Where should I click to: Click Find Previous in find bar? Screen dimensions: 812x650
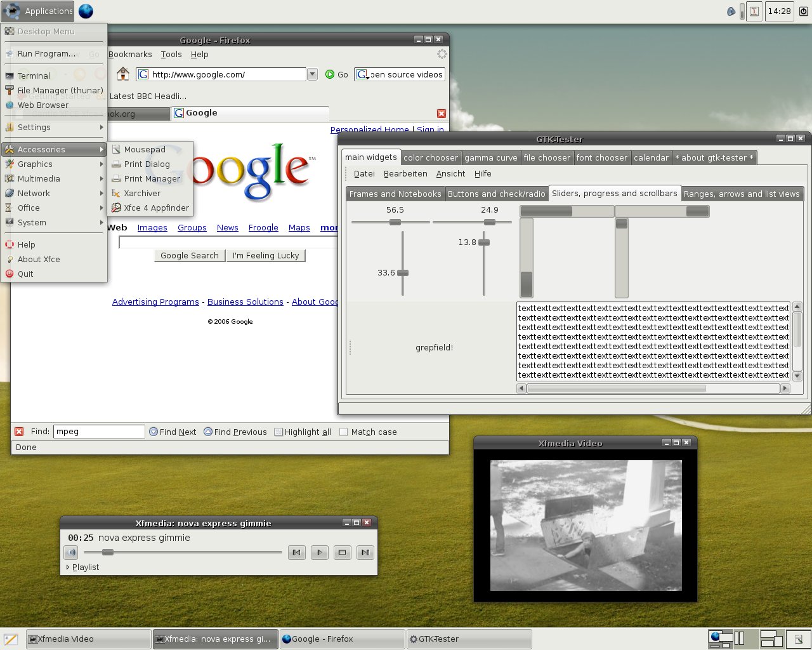click(235, 432)
